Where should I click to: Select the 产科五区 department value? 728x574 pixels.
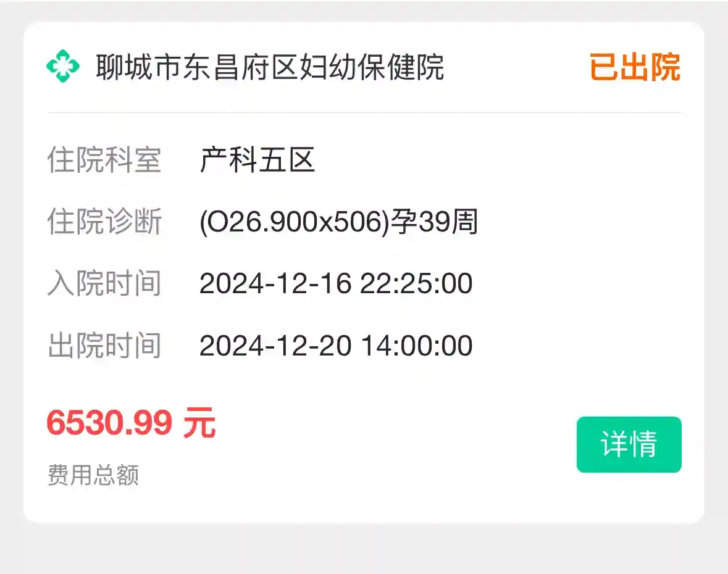pos(257,160)
